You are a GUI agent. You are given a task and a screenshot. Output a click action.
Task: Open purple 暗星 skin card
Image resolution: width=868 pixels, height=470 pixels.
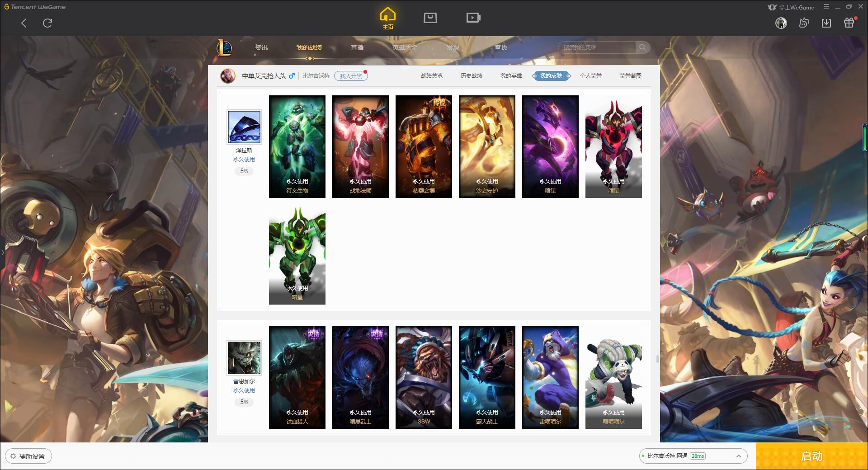click(x=550, y=146)
